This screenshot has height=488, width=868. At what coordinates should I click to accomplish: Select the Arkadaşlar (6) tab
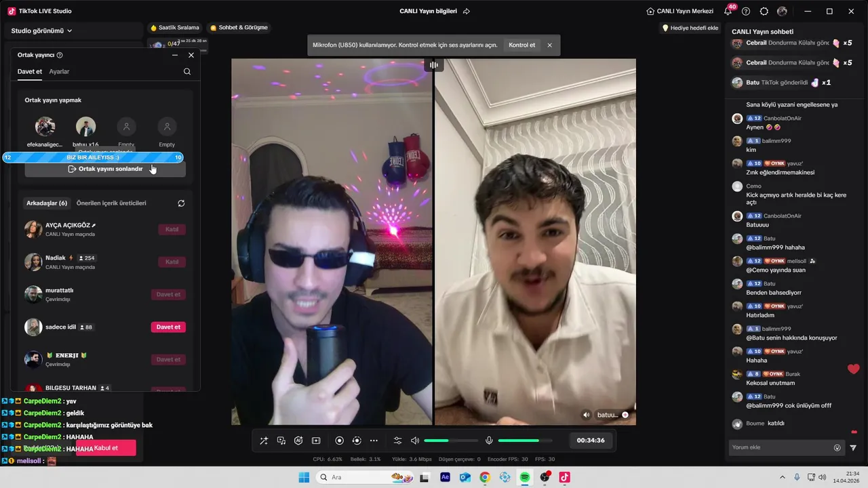pyautogui.click(x=47, y=203)
